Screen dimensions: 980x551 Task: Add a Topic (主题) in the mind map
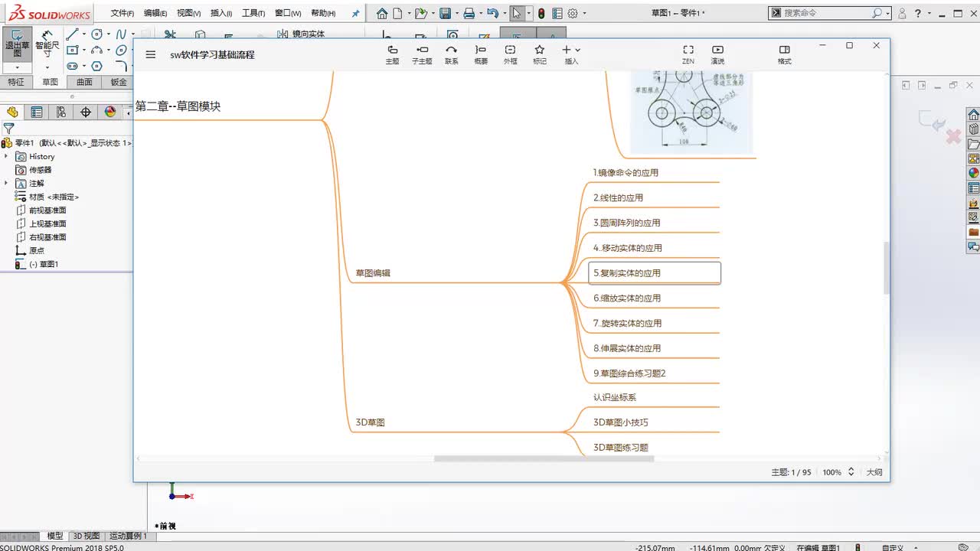click(x=392, y=54)
